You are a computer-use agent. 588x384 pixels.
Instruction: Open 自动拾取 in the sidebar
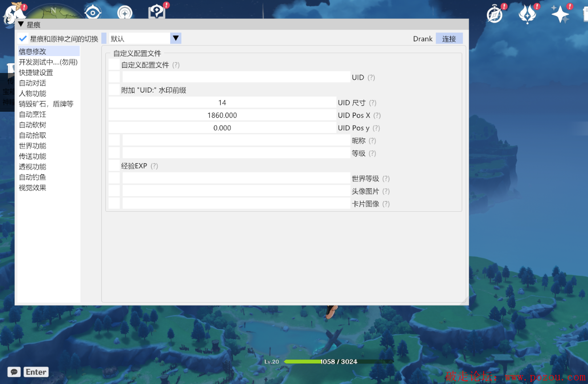pyautogui.click(x=49, y=135)
